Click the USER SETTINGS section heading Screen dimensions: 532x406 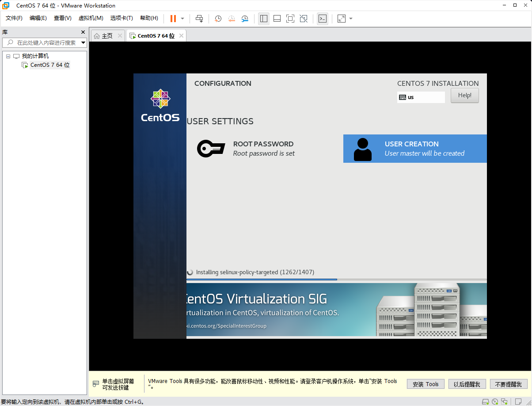(220, 121)
